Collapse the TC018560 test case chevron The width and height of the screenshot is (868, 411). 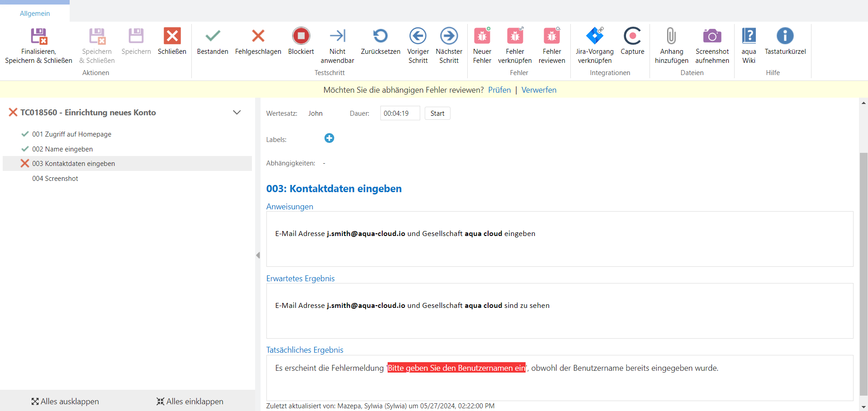click(237, 113)
